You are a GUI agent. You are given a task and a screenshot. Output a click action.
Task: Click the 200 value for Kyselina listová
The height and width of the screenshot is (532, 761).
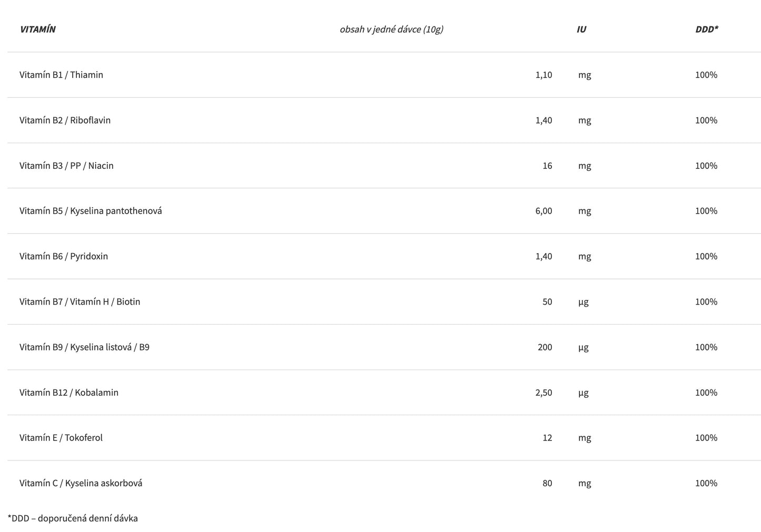(545, 347)
